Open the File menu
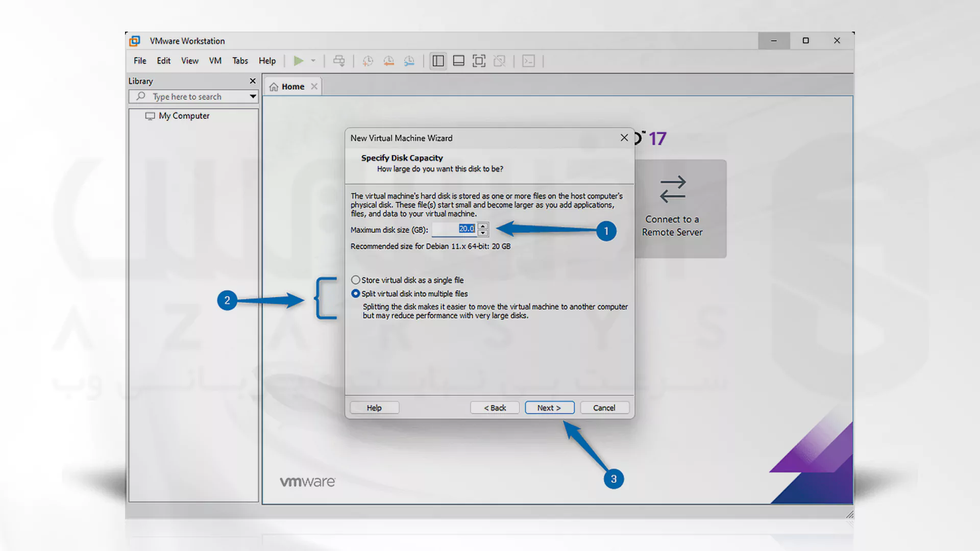This screenshot has height=551, width=980. pos(140,61)
